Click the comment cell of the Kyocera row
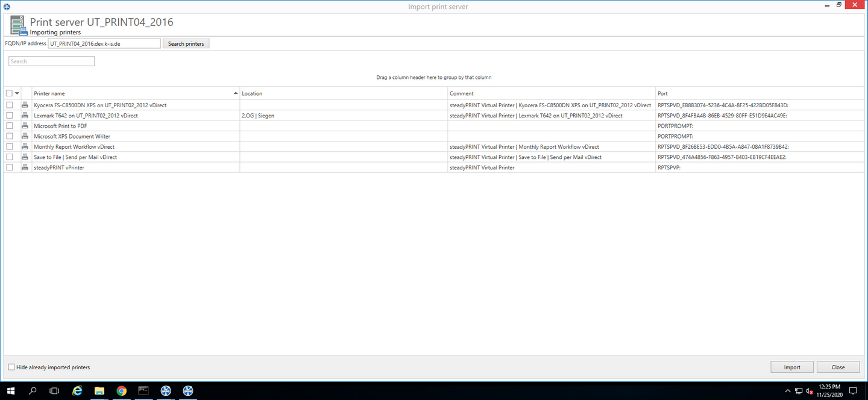The height and width of the screenshot is (400, 868). [x=550, y=105]
